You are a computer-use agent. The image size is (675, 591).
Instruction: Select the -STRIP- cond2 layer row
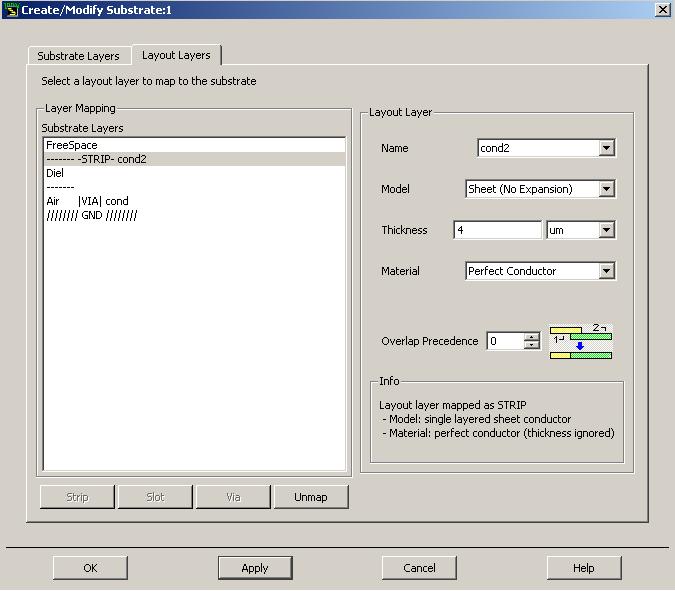(194, 159)
